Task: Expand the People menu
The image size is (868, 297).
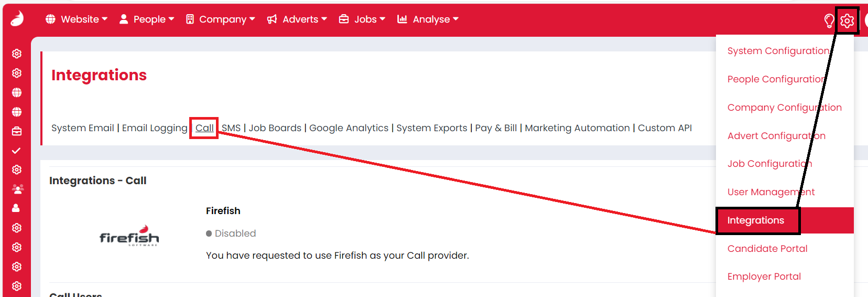Action: (x=147, y=19)
